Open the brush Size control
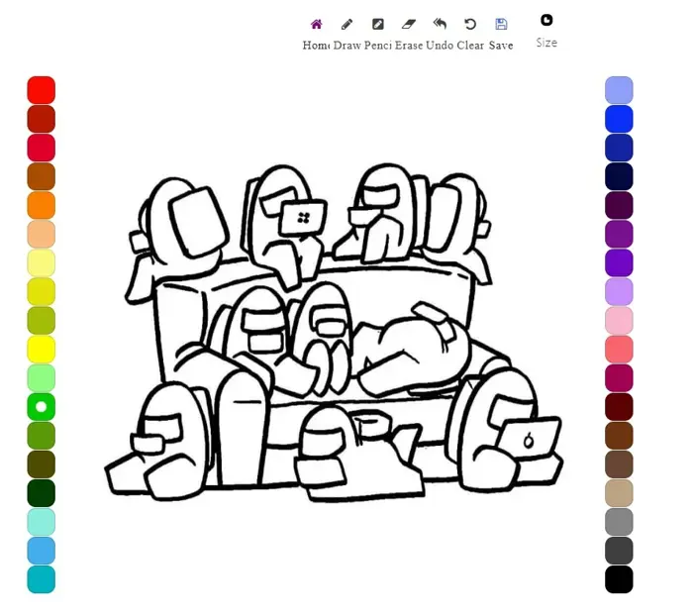The image size is (693, 616). click(x=546, y=21)
